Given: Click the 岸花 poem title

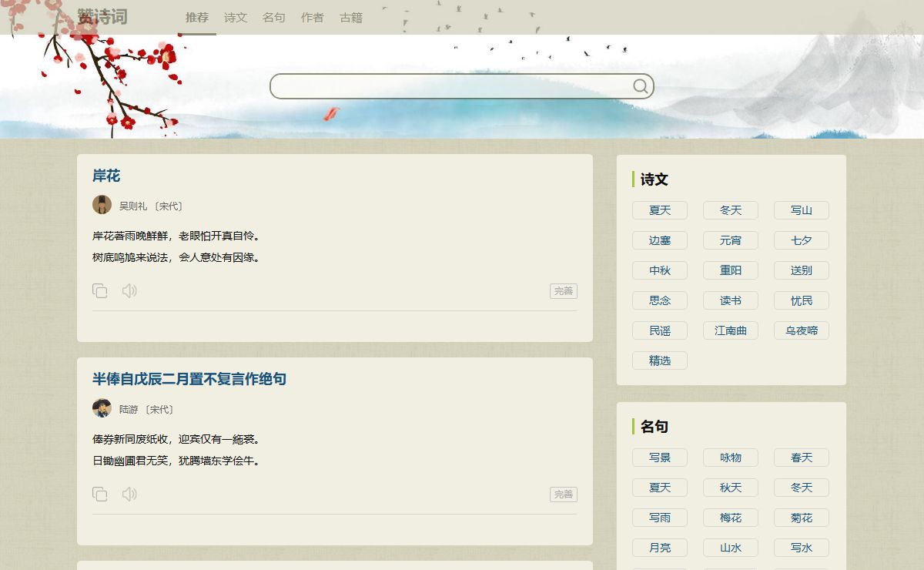Looking at the screenshot, I should click(106, 176).
